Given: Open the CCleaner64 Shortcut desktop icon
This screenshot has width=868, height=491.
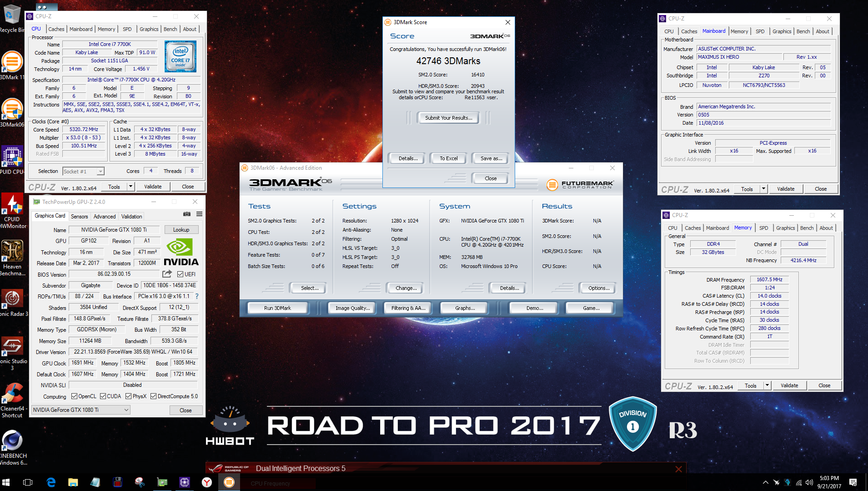Looking at the screenshot, I should pos(12,400).
